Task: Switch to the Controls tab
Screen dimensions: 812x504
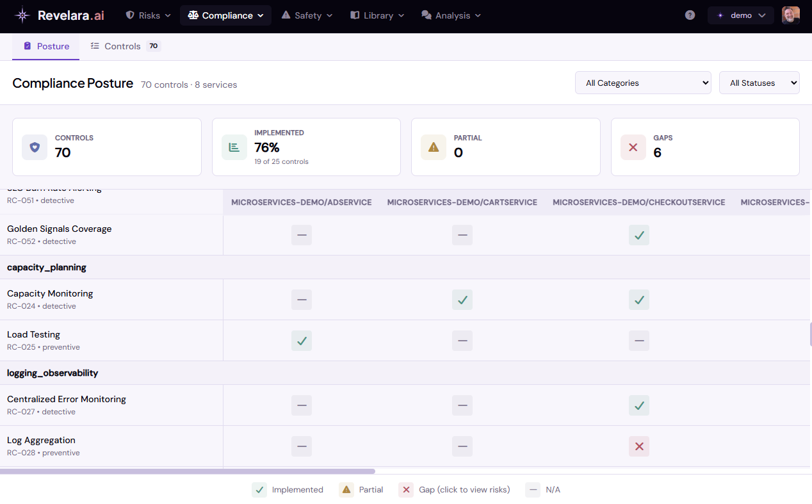Action: tap(124, 46)
